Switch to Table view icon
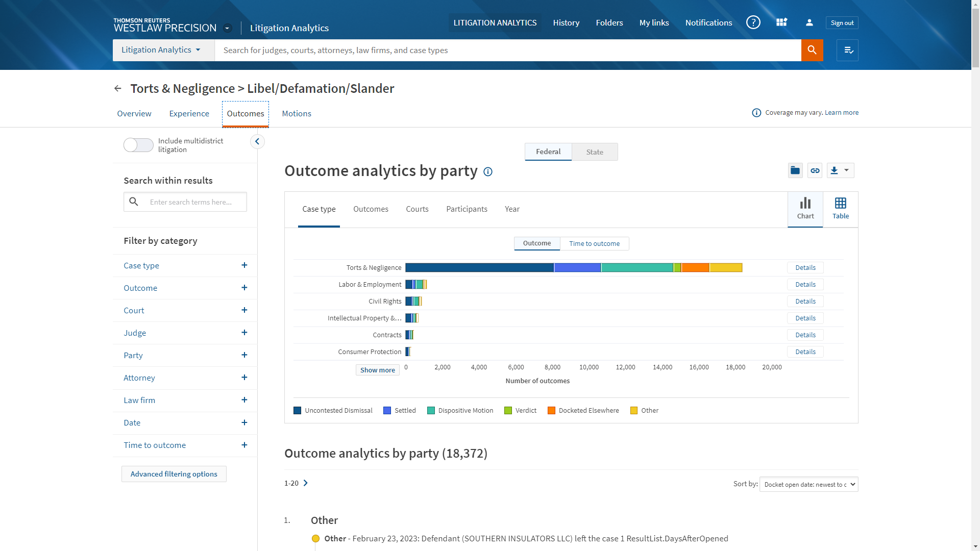The image size is (980, 551). [840, 209]
